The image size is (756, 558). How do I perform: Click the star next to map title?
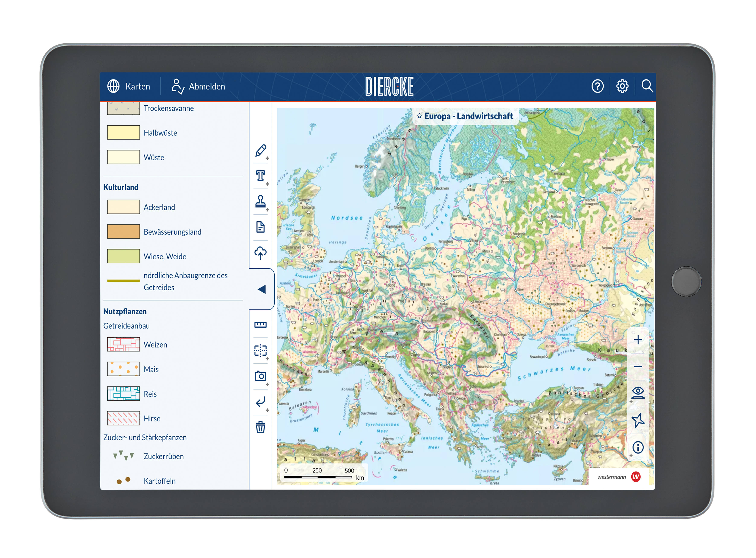(419, 116)
